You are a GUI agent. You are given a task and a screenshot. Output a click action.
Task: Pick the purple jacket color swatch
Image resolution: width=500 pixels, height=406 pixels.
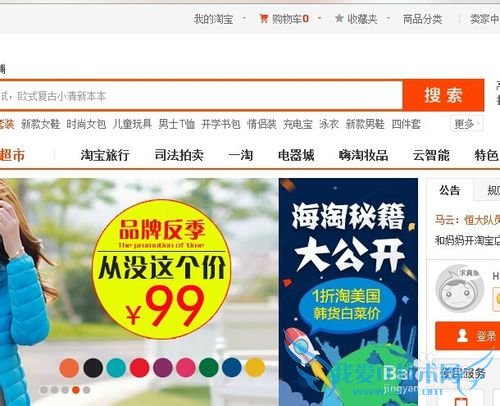tap(163, 367)
